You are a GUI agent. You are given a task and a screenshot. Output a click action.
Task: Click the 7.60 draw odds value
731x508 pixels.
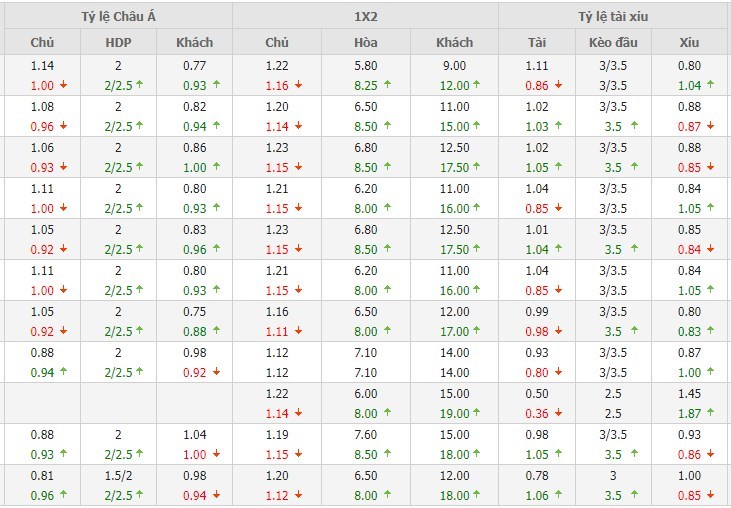[366, 436]
